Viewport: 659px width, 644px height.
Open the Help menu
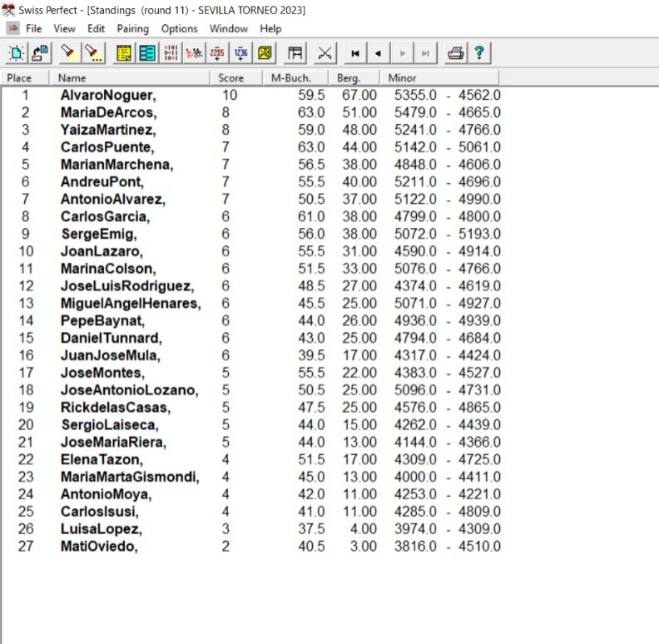point(270,28)
